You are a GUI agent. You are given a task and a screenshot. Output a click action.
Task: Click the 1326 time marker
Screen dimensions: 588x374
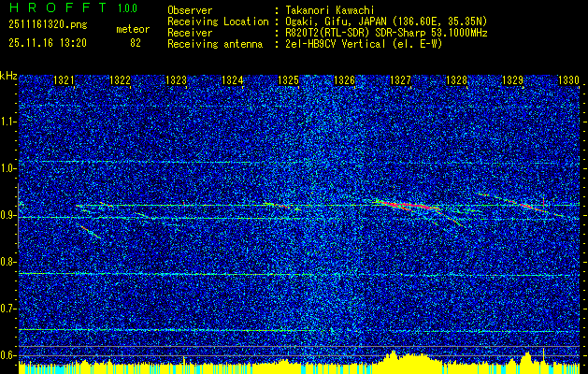pyautogui.click(x=344, y=79)
